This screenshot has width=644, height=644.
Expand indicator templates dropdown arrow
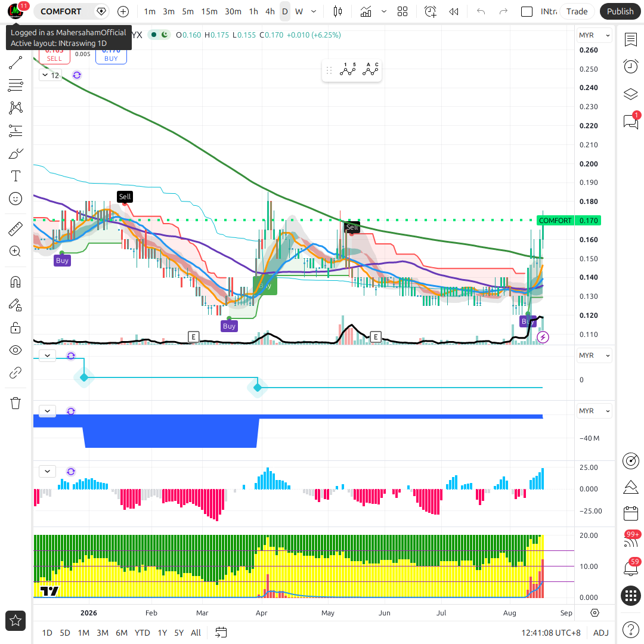point(384,11)
